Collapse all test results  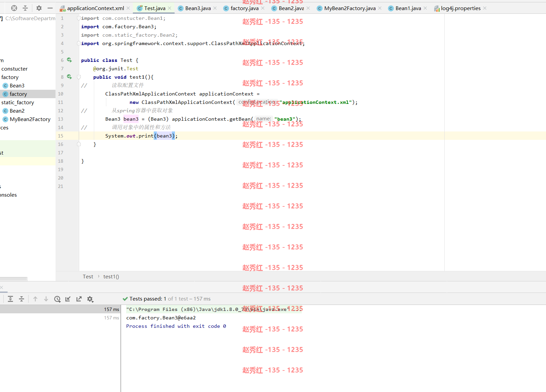click(x=22, y=299)
